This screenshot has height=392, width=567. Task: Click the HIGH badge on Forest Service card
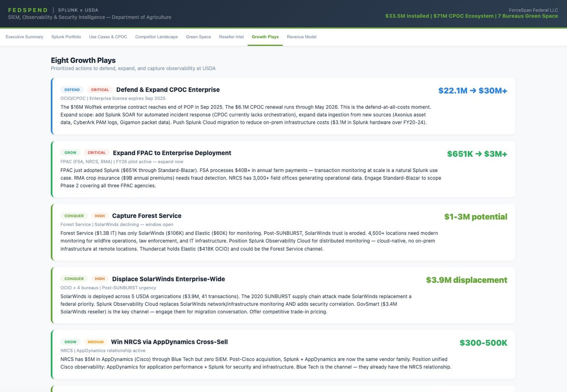[100, 216]
